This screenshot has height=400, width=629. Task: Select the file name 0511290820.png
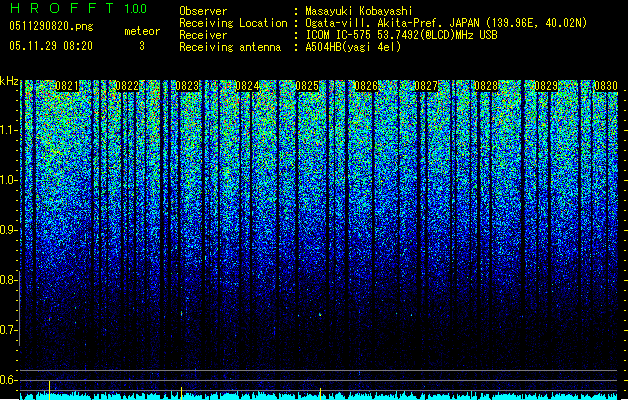coord(51,26)
